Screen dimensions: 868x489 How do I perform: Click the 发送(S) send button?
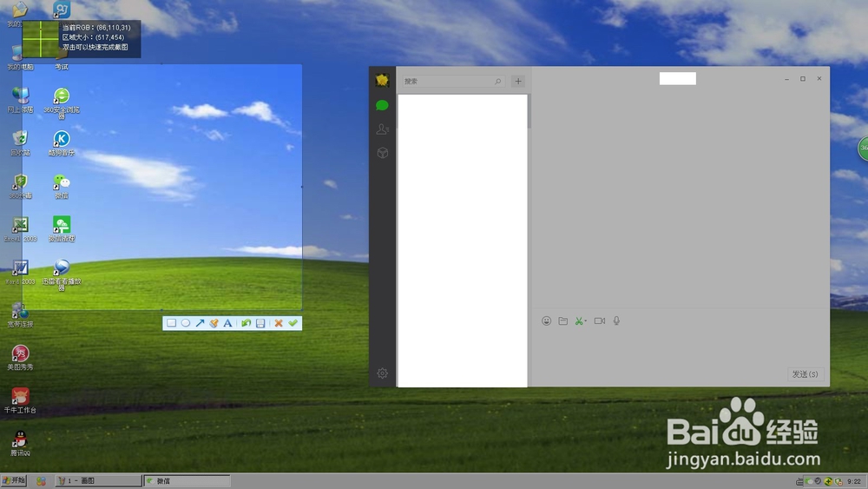pyautogui.click(x=805, y=374)
